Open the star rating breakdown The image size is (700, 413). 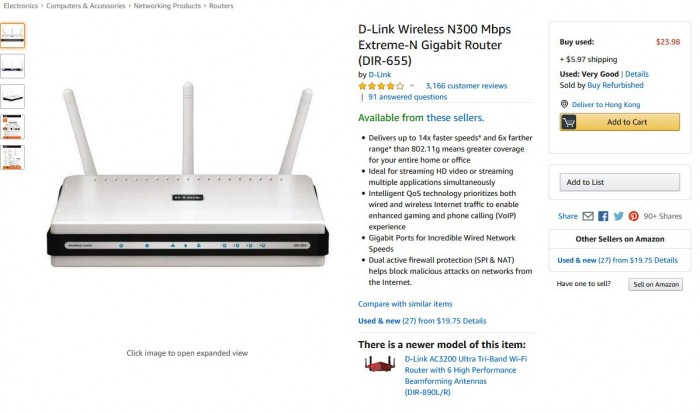tap(381, 86)
